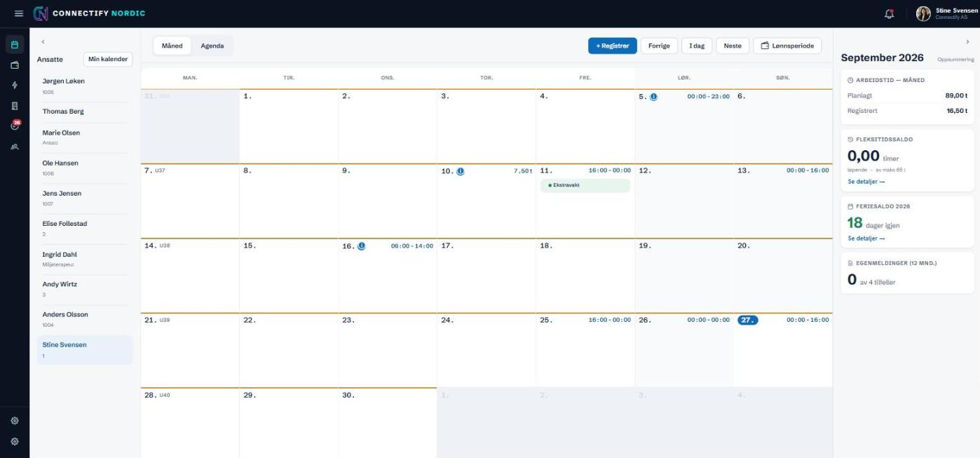Collapse the employee list with the left chevron
980x458 pixels.
coord(43,43)
